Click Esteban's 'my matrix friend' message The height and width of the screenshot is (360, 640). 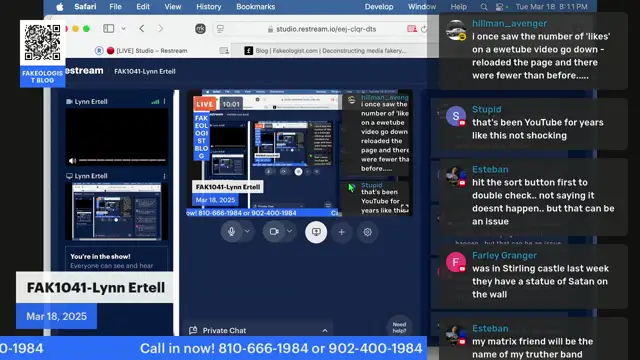tap(533, 348)
